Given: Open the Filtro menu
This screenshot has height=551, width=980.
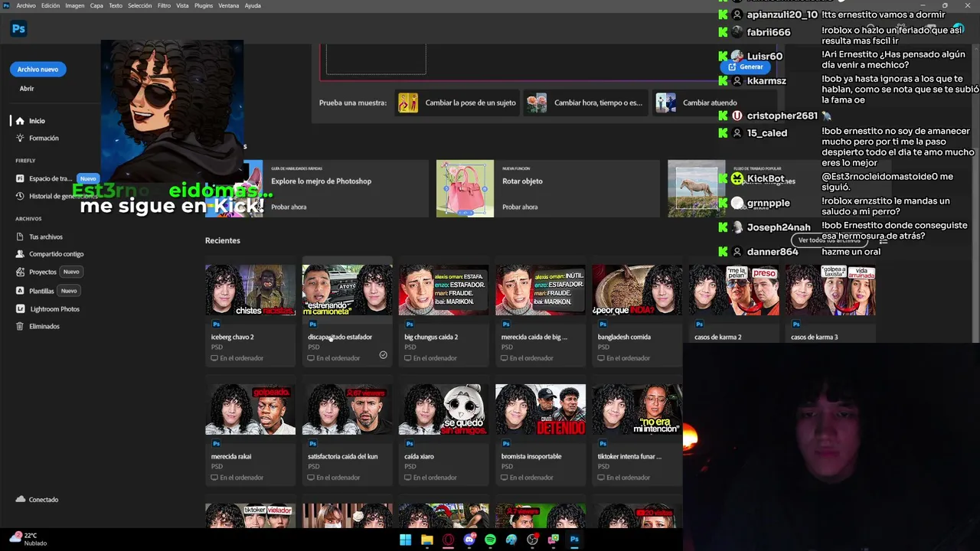Looking at the screenshot, I should 164,5.
